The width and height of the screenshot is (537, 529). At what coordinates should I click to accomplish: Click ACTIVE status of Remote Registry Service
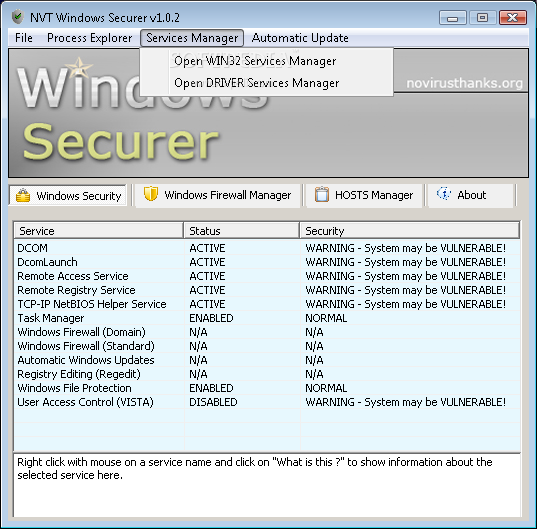pos(207,290)
